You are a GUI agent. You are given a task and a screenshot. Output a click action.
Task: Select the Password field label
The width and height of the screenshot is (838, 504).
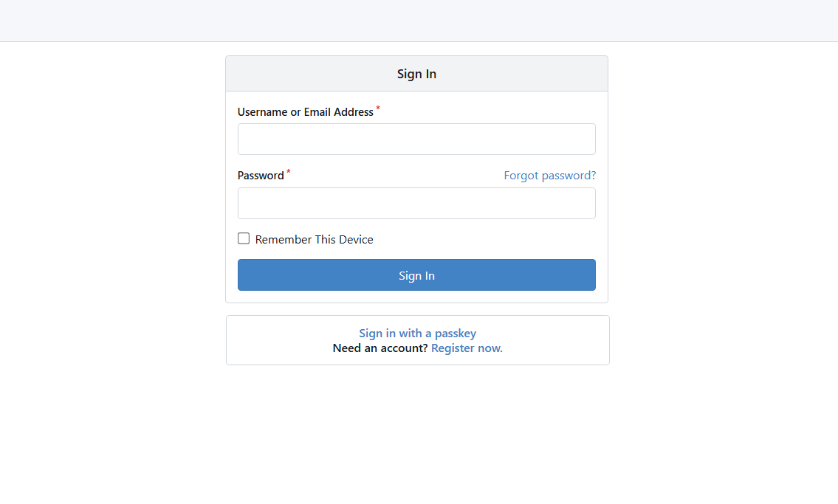point(261,176)
